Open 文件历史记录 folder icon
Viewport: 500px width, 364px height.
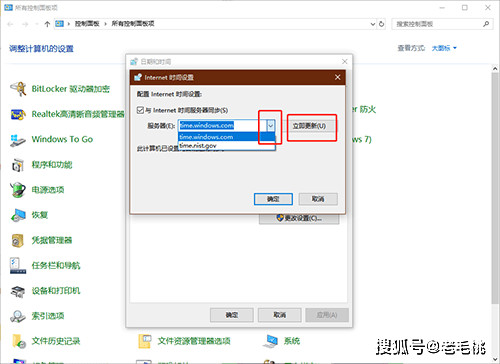[x=18, y=341]
